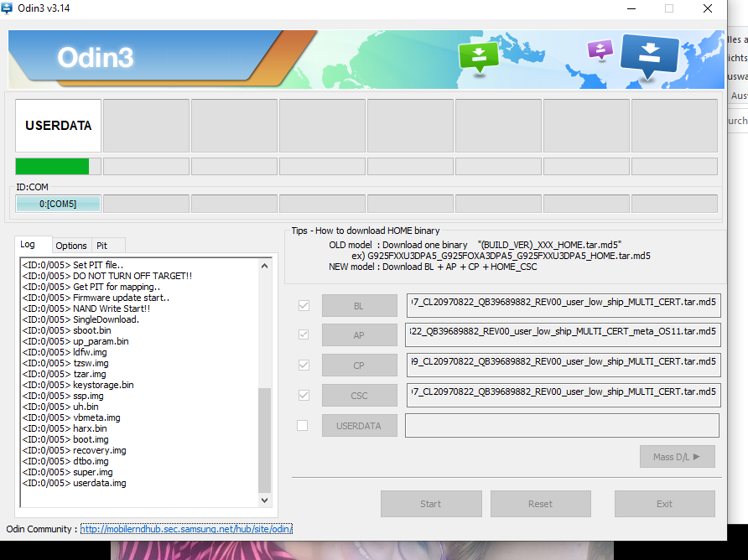The height and width of the screenshot is (560, 748).
Task: Open the Odin Community samsung link
Action: pyautogui.click(x=186, y=529)
